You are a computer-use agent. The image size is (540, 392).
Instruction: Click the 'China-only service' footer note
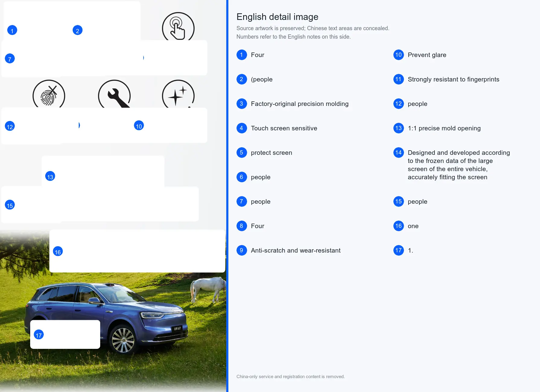pyautogui.click(x=291, y=377)
